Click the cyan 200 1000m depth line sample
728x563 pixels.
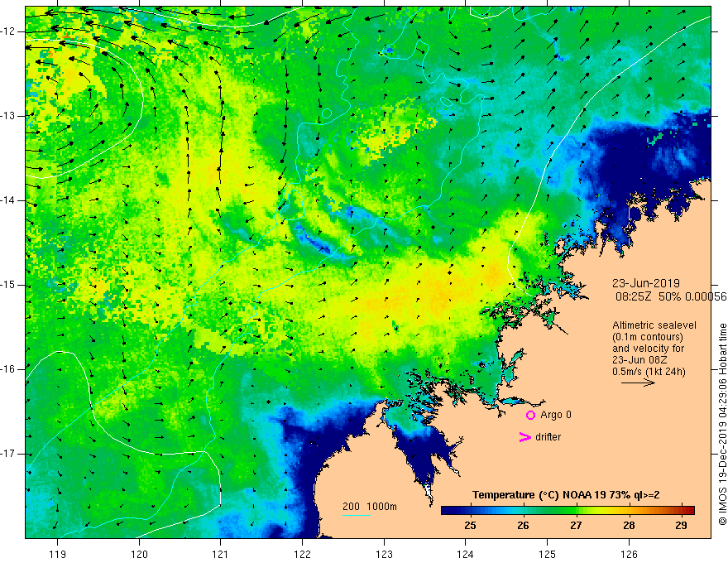pos(356,515)
